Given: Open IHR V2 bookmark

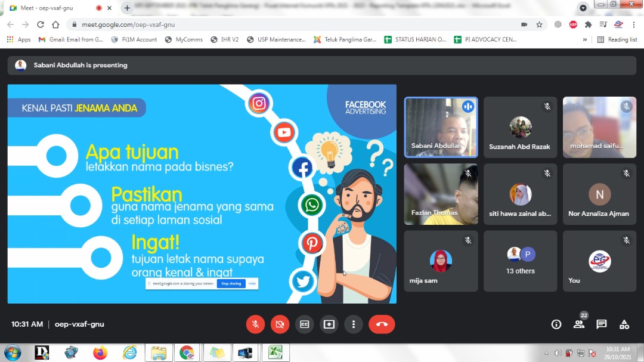Looking at the screenshot, I should click(225, 39).
